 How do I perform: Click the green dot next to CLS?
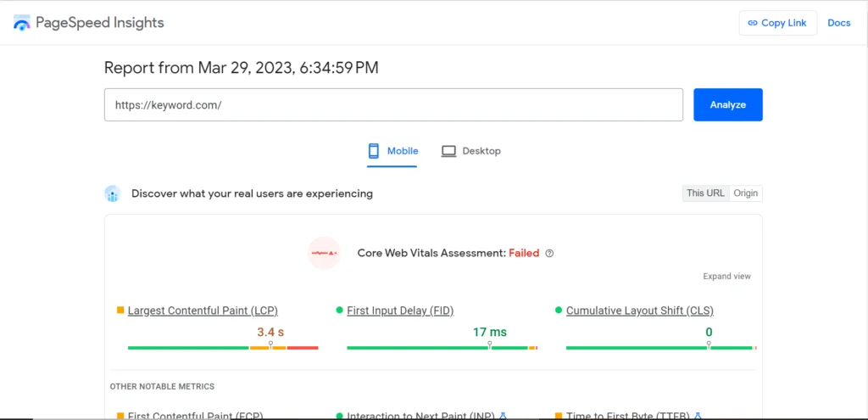(559, 311)
